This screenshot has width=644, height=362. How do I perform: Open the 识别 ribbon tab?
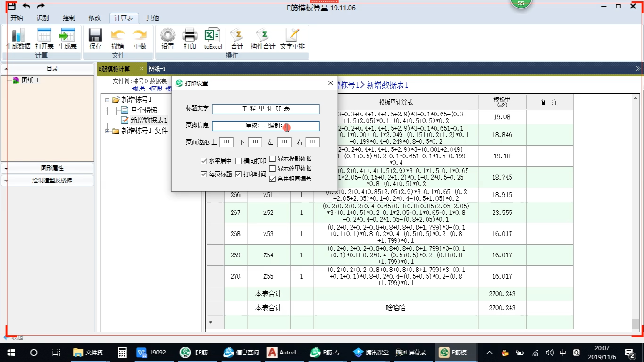point(42,18)
